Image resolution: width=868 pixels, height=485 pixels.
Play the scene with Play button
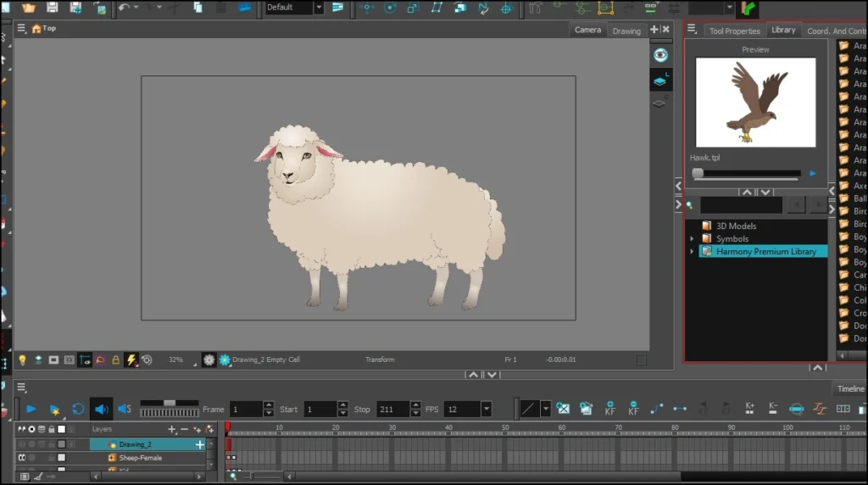[31, 410]
